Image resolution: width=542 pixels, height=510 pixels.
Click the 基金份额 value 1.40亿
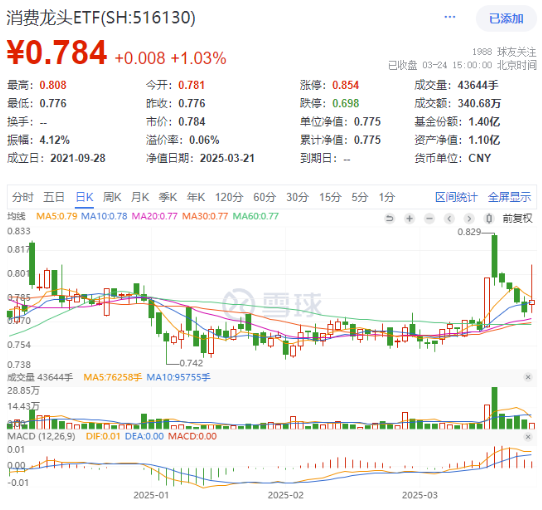click(x=484, y=122)
